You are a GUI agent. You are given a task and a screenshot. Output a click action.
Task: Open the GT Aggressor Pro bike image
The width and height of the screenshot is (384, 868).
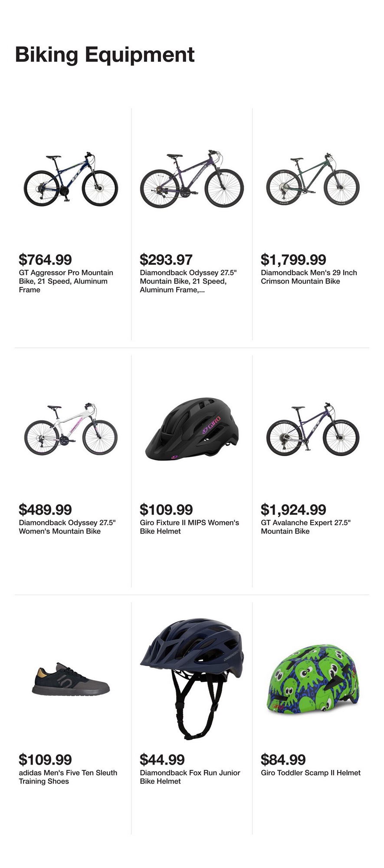(71, 179)
